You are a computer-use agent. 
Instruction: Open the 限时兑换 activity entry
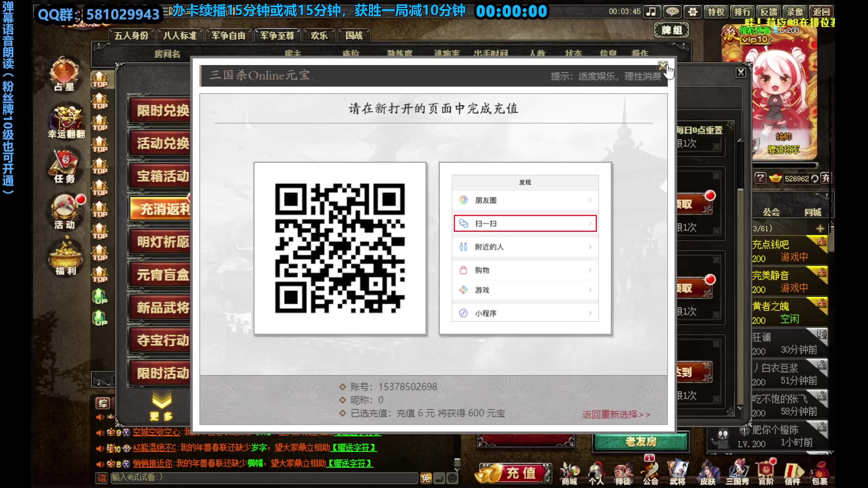(160, 110)
